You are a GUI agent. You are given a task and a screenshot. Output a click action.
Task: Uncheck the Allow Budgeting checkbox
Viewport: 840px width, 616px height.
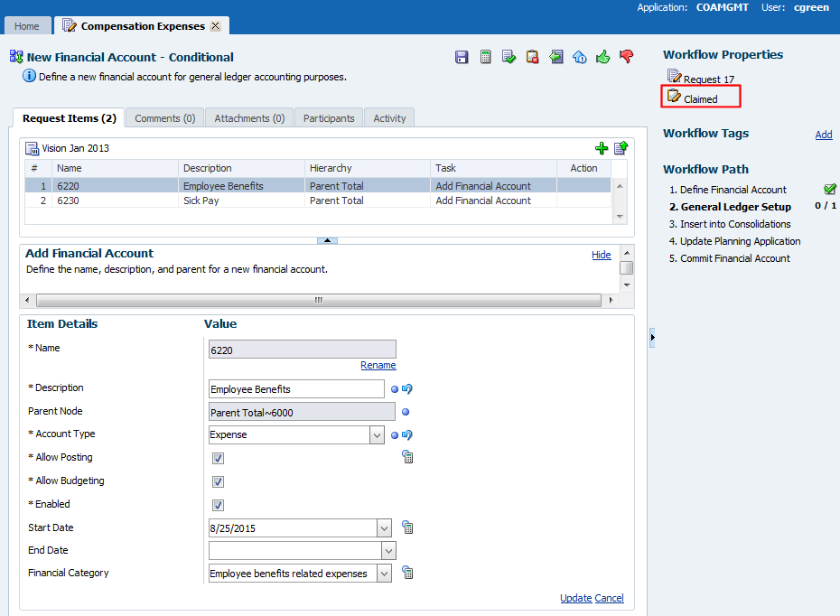point(218,481)
